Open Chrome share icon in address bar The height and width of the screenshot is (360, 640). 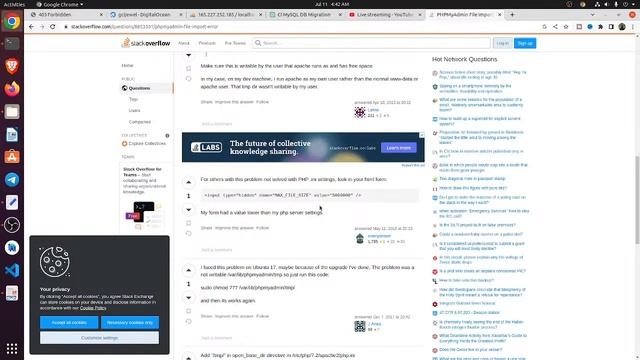(555, 27)
